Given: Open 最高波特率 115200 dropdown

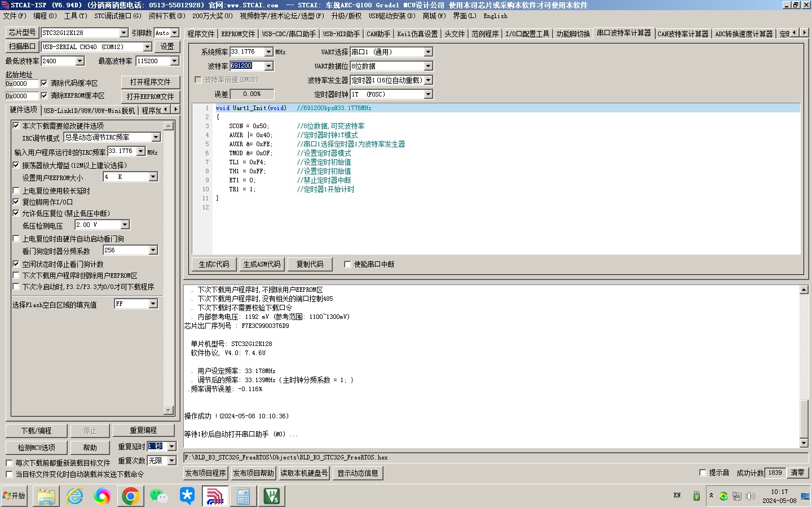Looking at the screenshot, I should tap(174, 61).
